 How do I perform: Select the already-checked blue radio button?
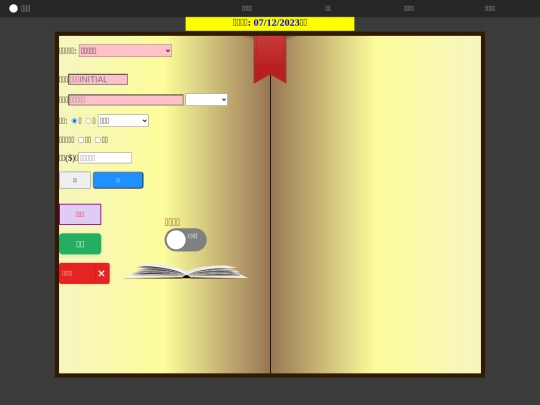pyautogui.click(x=74, y=121)
